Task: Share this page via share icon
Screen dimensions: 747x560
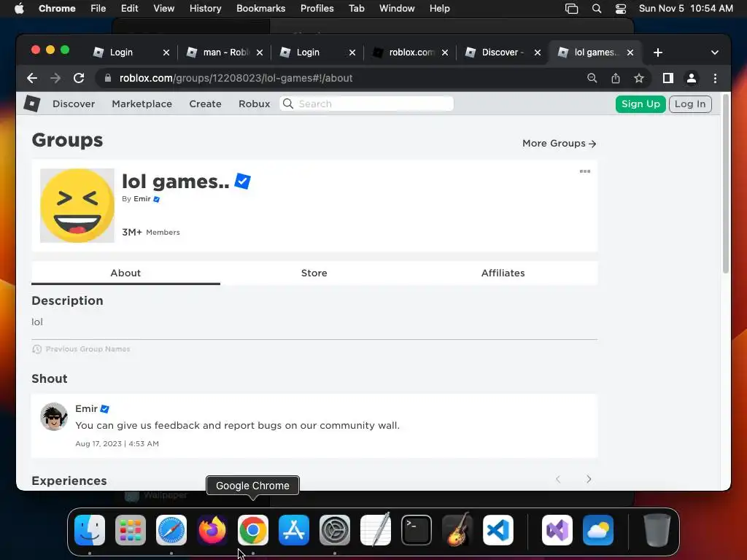Action: 616,78
